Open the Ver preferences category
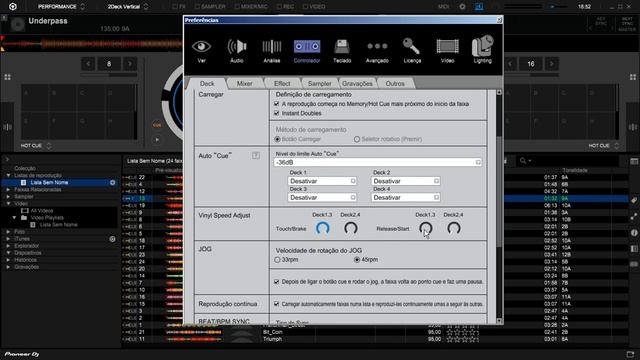Image resolution: width=640 pixels, height=360 pixels. [202, 51]
